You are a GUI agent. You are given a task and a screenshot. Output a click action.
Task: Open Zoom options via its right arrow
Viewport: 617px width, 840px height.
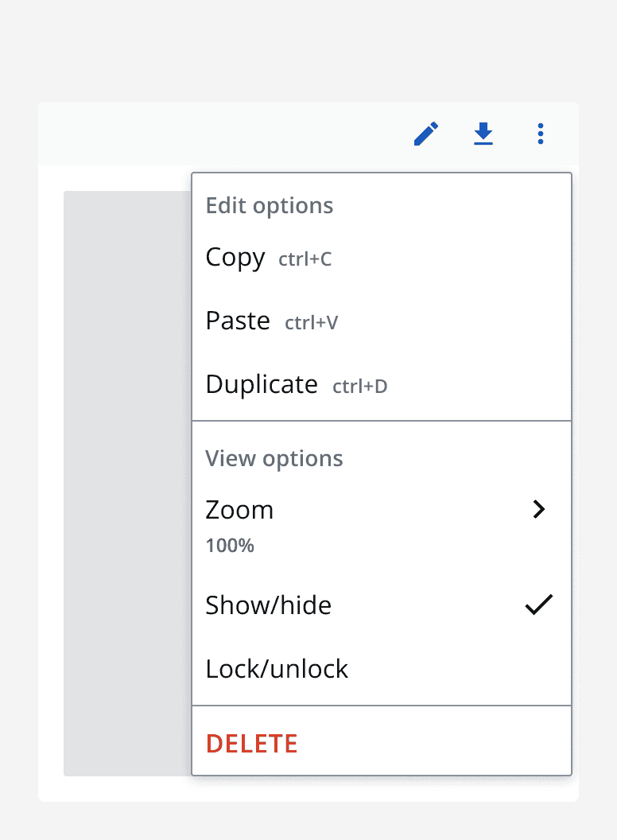[539, 509]
